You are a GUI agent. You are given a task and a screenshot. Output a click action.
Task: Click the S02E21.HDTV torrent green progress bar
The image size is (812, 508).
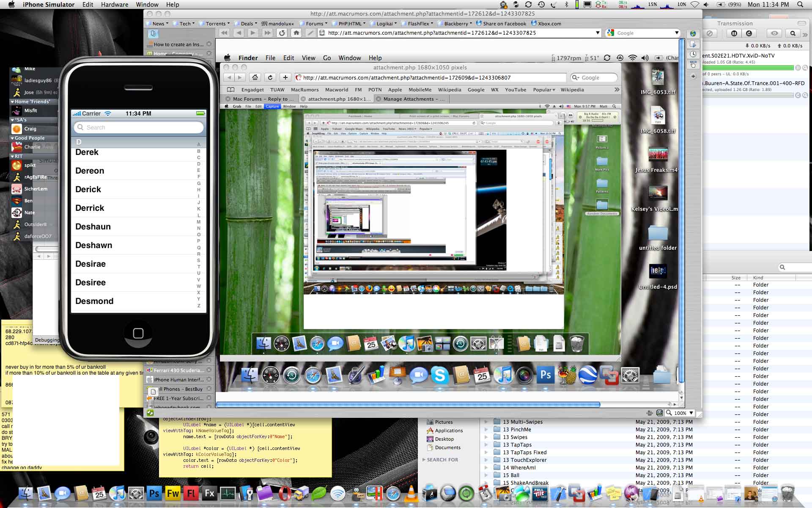pos(748,68)
